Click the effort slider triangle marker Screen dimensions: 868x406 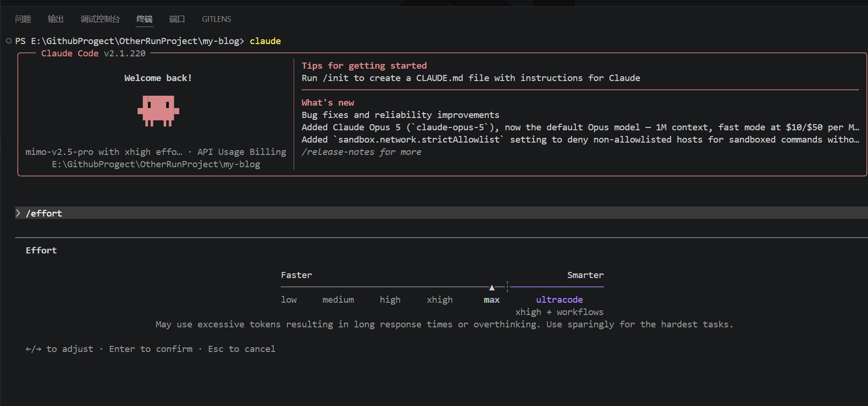tap(492, 287)
